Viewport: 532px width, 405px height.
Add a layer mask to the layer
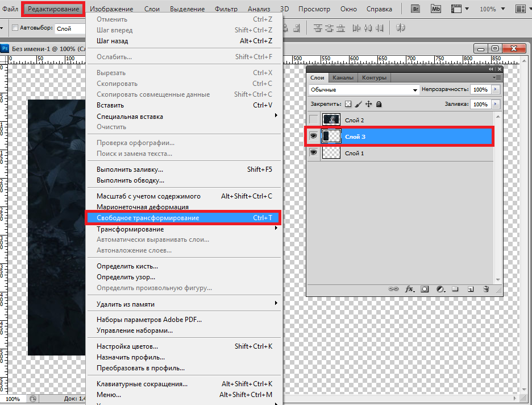[425, 289]
